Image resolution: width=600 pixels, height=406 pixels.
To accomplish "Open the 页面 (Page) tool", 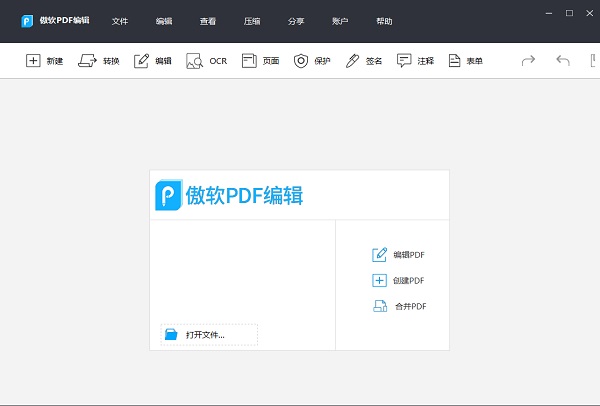I will click(x=260, y=60).
